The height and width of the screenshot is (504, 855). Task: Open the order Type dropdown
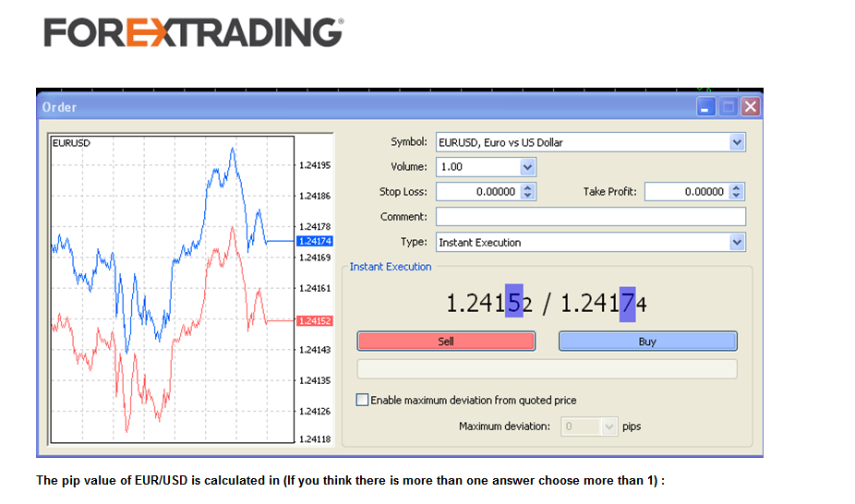pyautogui.click(x=736, y=243)
